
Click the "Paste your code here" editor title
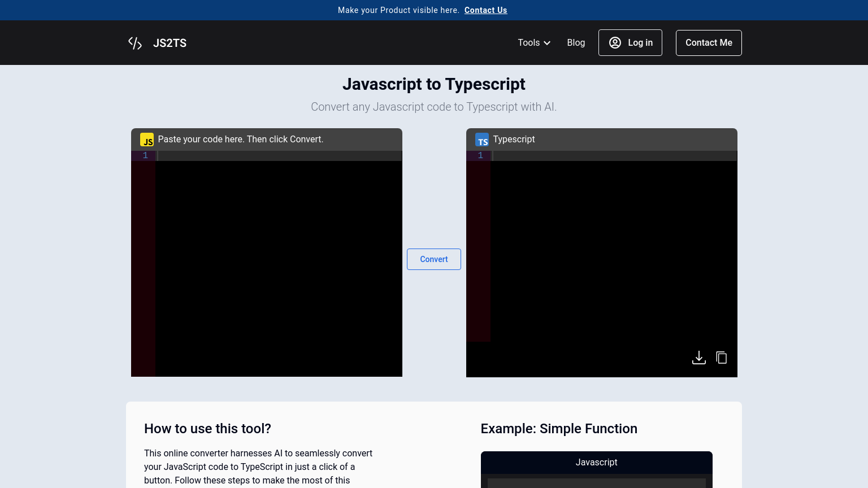point(241,140)
